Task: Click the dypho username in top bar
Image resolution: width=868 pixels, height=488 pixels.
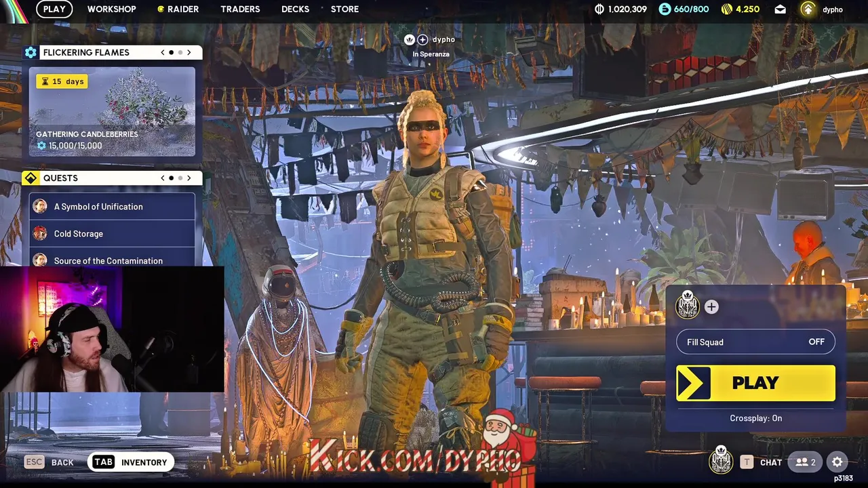Action: tap(833, 9)
